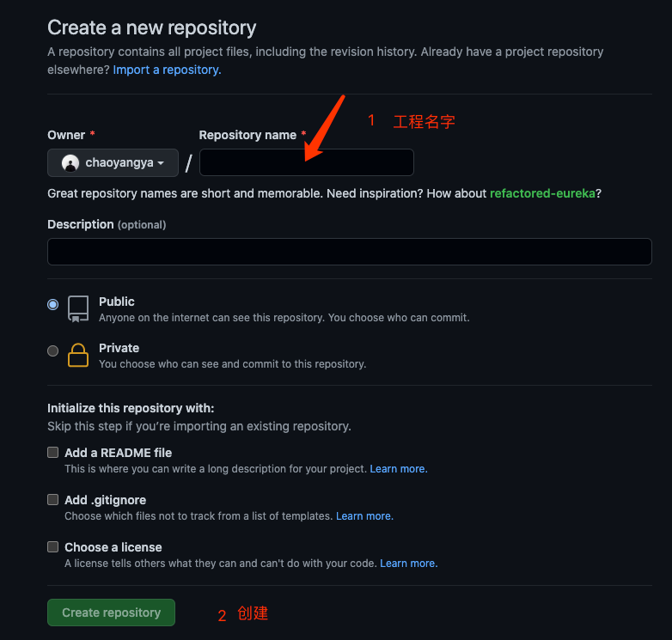The width and height of the screenshot is (672, 640).
Task: Open Learn more link for .gitignore
Action: point(364,516)
